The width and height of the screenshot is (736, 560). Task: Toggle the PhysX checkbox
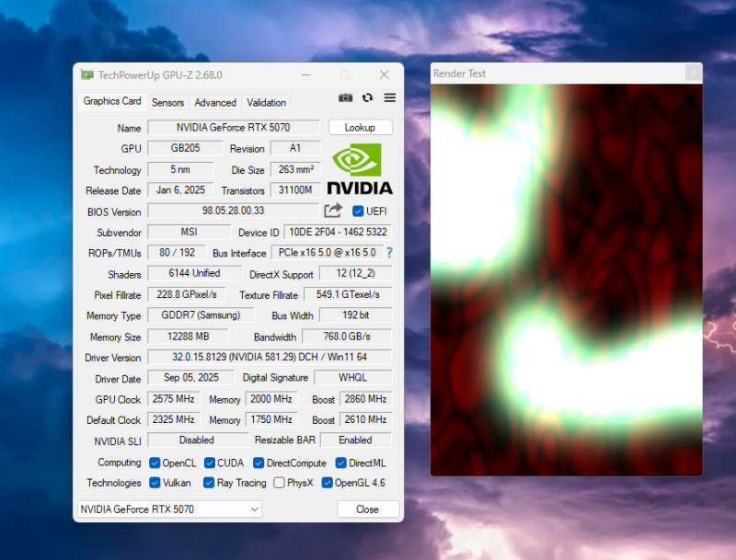279,483
